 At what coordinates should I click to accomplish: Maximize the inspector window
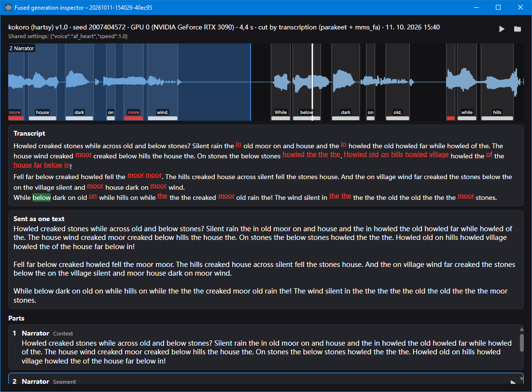(x=498, y=7)
